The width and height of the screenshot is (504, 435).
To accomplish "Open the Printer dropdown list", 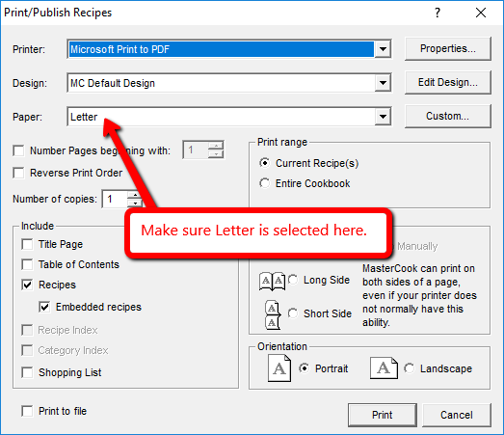I will pyautogui.click(x=383, y=49).
